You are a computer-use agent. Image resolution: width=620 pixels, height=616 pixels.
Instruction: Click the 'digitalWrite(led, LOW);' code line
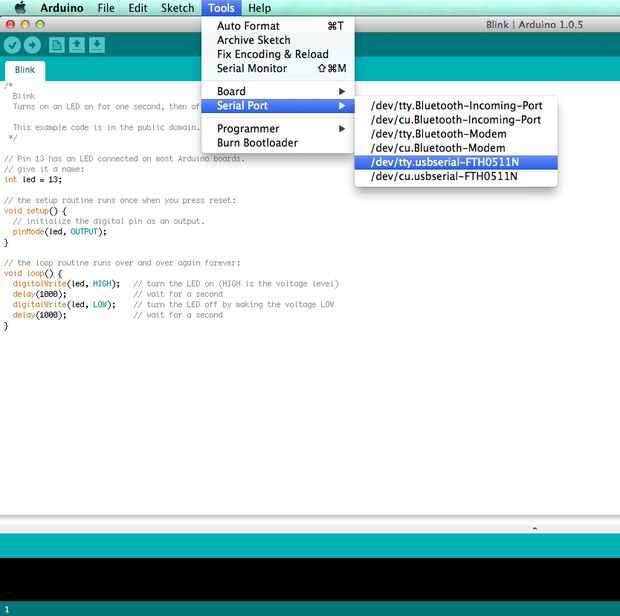64,304
